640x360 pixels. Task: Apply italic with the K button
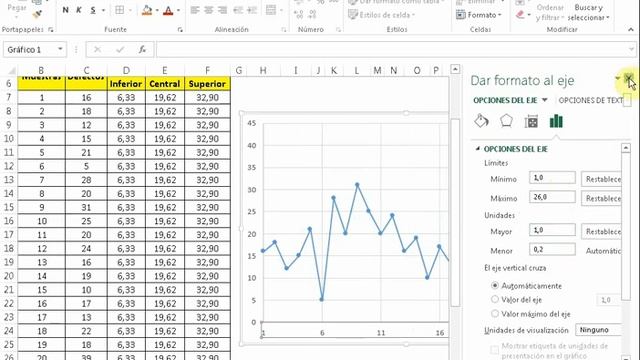(79, 10)
